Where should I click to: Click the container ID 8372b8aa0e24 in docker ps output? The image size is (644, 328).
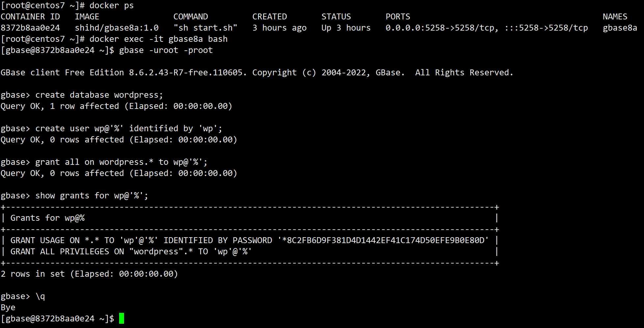(x=30, y=28)
